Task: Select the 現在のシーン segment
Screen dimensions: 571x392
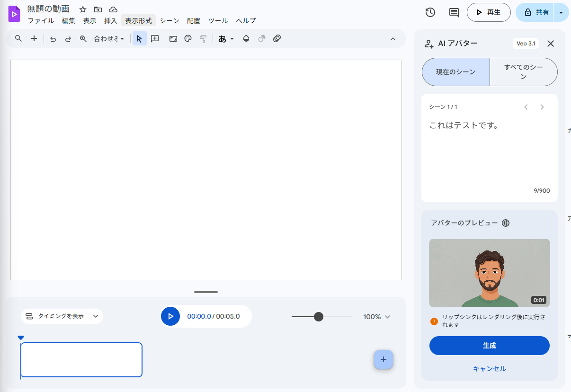Action: pyautogui.click(x=455, y=72)
